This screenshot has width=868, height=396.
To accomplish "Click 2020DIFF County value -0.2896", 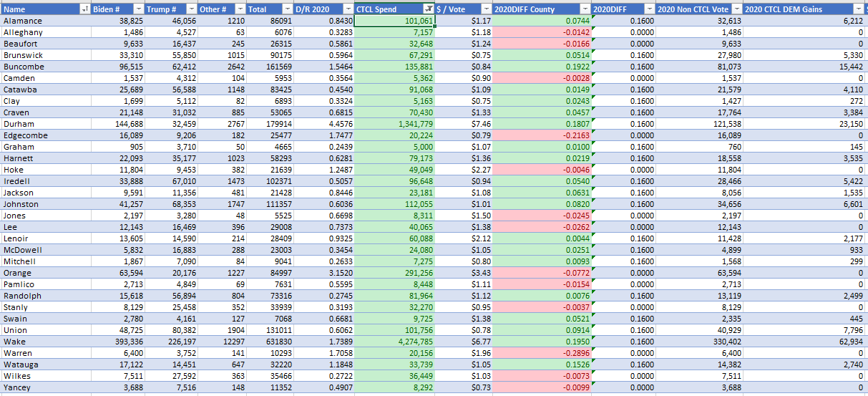I will point(576,353).
